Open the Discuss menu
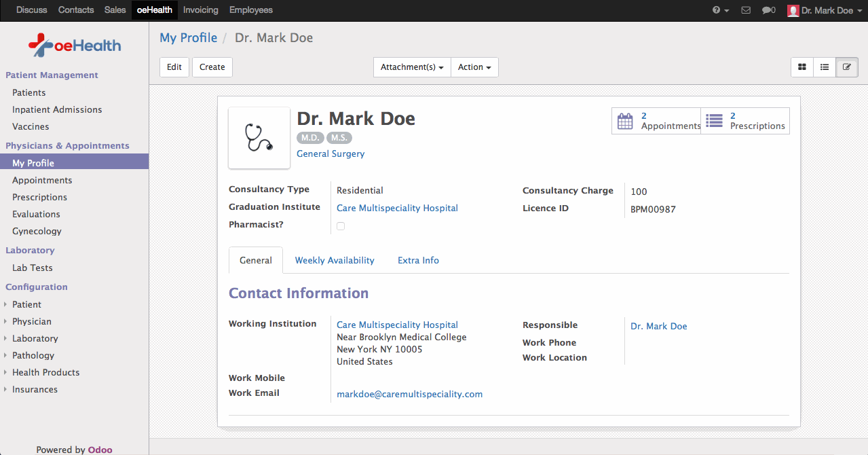 click(32, 10)
